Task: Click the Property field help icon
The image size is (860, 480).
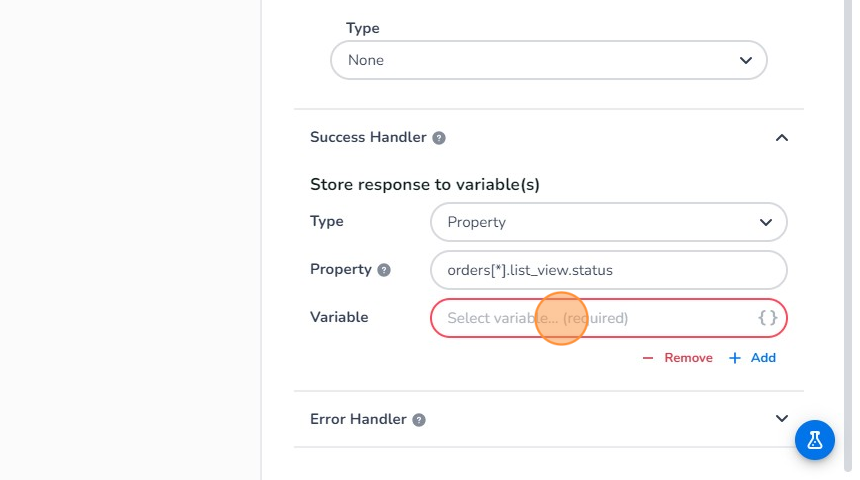Action: point(384,270)
